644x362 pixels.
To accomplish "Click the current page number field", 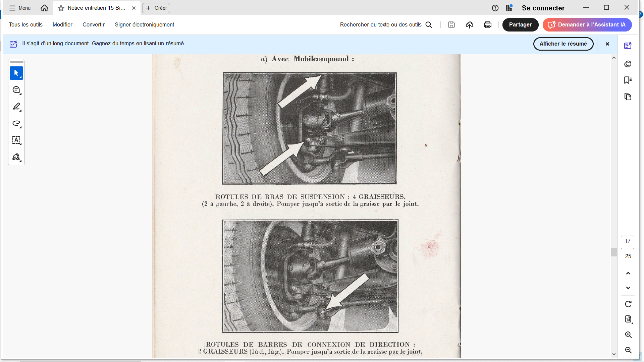I will pos(627,241).
